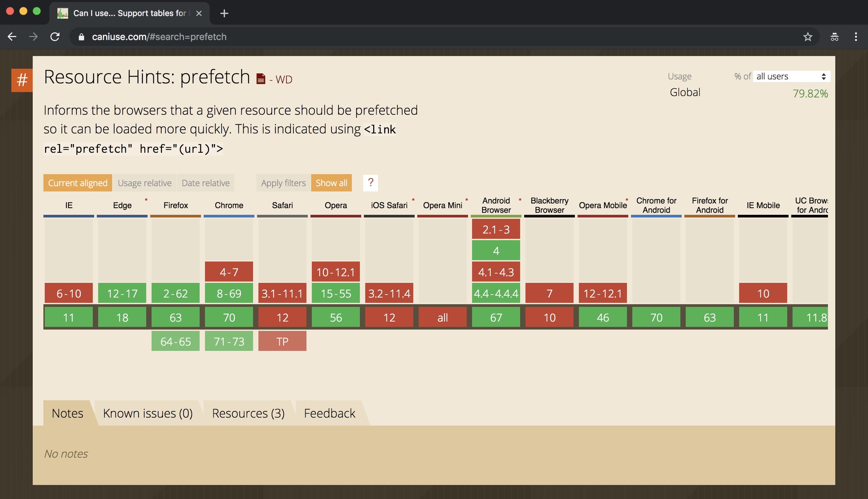
Task: Switch to Date relative view
Action: pos(205,183)
